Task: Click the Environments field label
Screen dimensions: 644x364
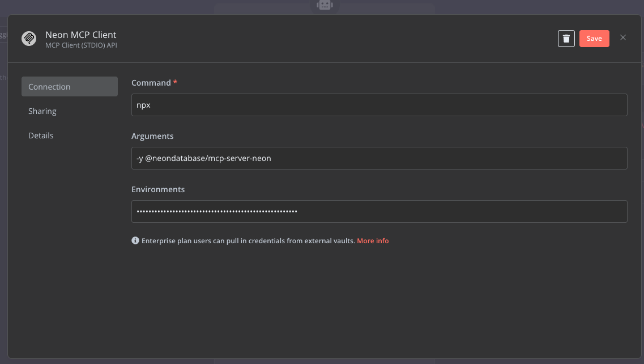Action: [x=158, y=189]
